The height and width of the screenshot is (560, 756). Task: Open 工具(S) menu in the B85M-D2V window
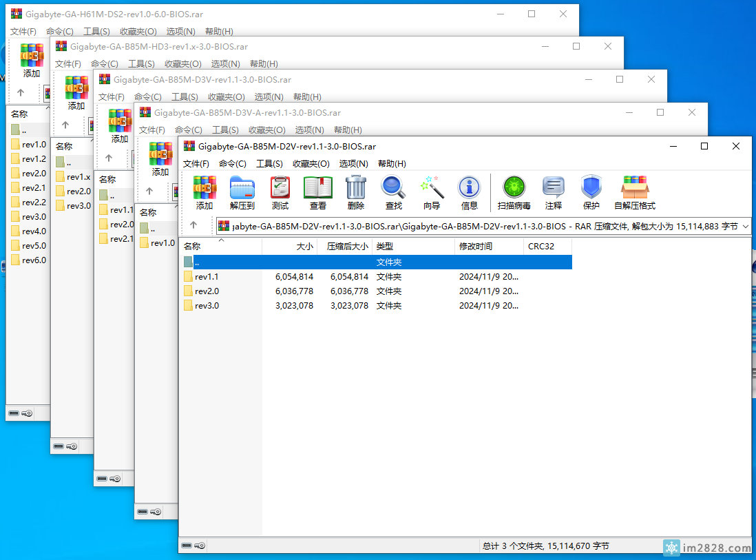coord(269,164)
